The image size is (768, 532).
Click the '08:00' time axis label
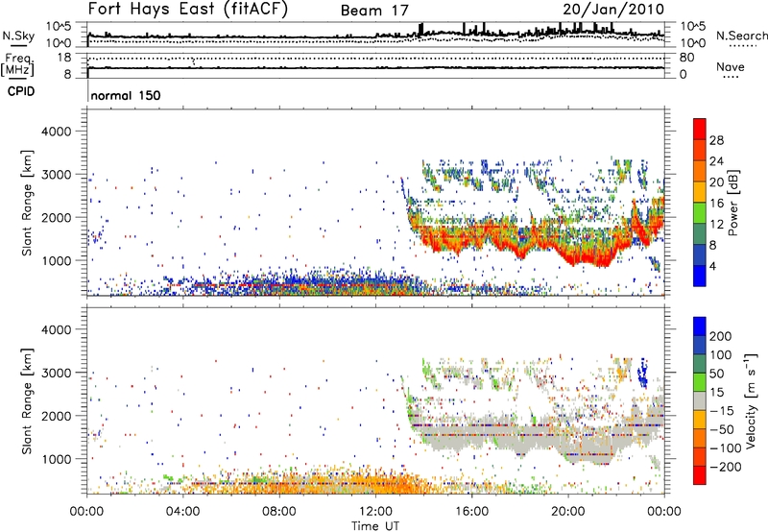pos(279,512)
